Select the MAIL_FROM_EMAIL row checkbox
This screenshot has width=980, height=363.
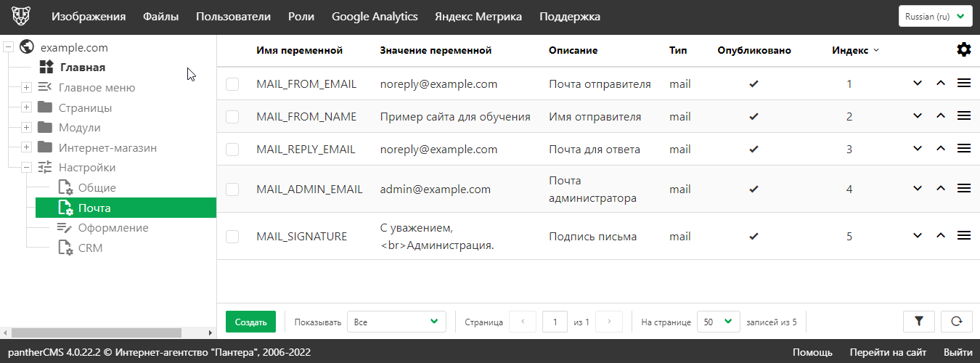click(x=232, y=84)
